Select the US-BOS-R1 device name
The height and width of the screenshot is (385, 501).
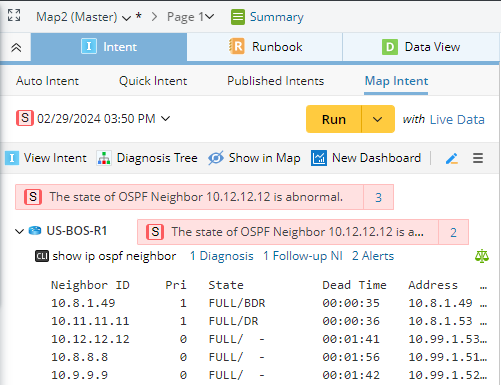point(77,231)
